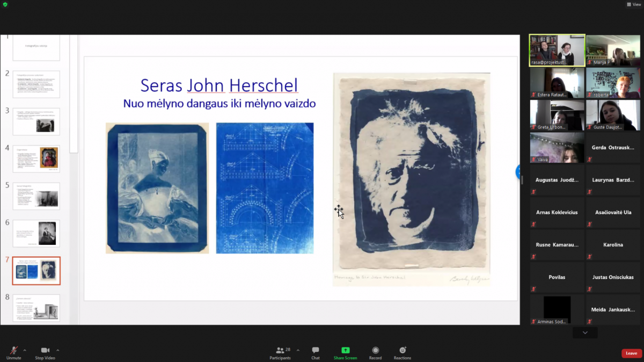The width and height of the screenshot is (644, 362).
Task: Expand the arrow beside Participants
Action: (x=298, y=350)
